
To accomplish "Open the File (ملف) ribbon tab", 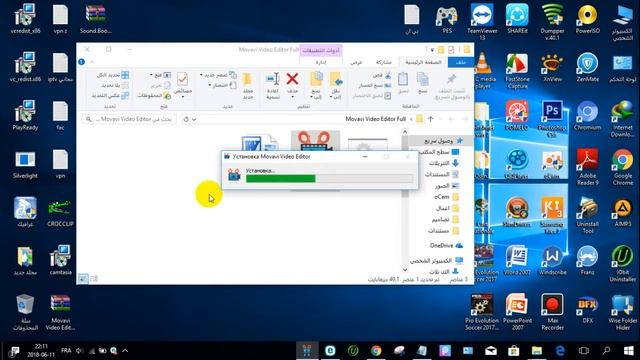I will tap(461, 62).
